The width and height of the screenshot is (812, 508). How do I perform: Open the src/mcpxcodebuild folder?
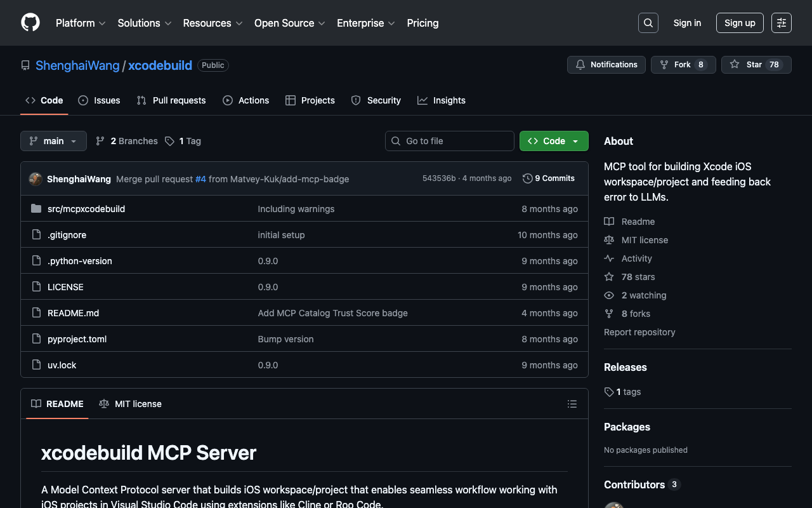(86, 209)
